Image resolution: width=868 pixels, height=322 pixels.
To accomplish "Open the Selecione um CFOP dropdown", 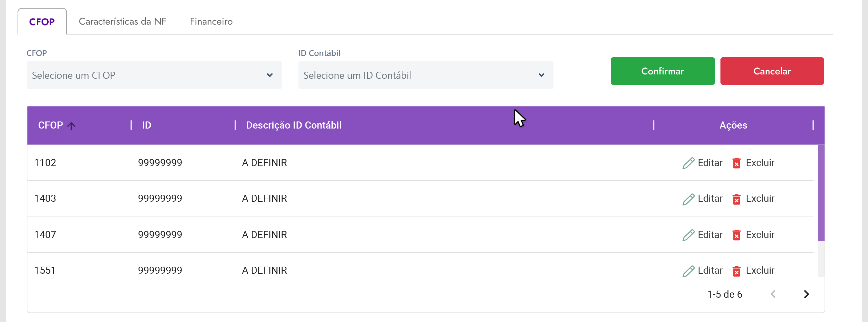I will tap(154, 75).
